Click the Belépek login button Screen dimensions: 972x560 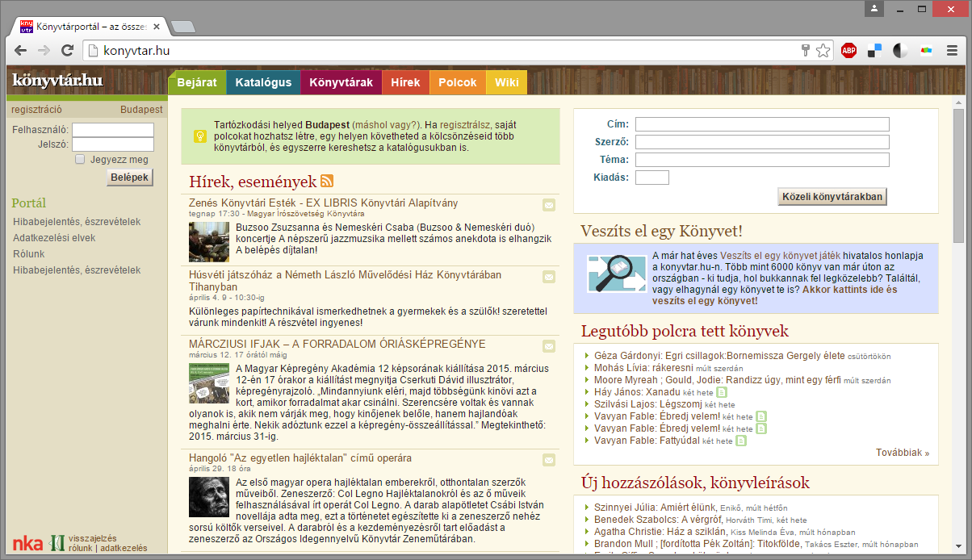(x=130, y=178)
